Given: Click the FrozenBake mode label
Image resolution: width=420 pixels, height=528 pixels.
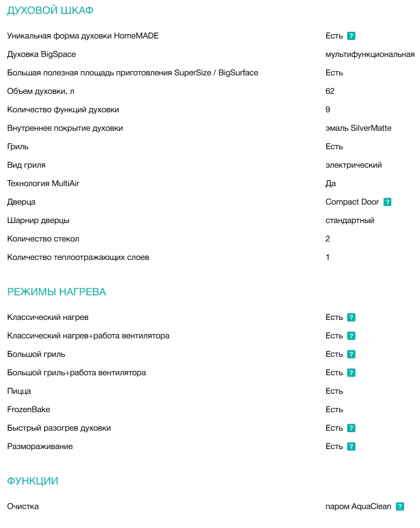Looking at the screenshot, I should (x=29, y=410).
